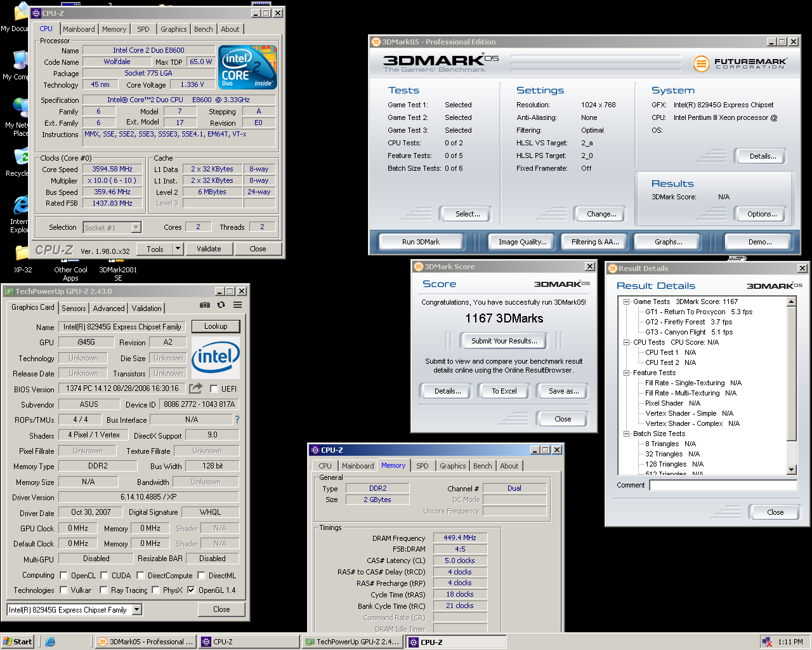Viewport: 812px width, 650px height.
Task: Switch to 3DMark05 Professional taskbar item
Action: coord(145,642)
